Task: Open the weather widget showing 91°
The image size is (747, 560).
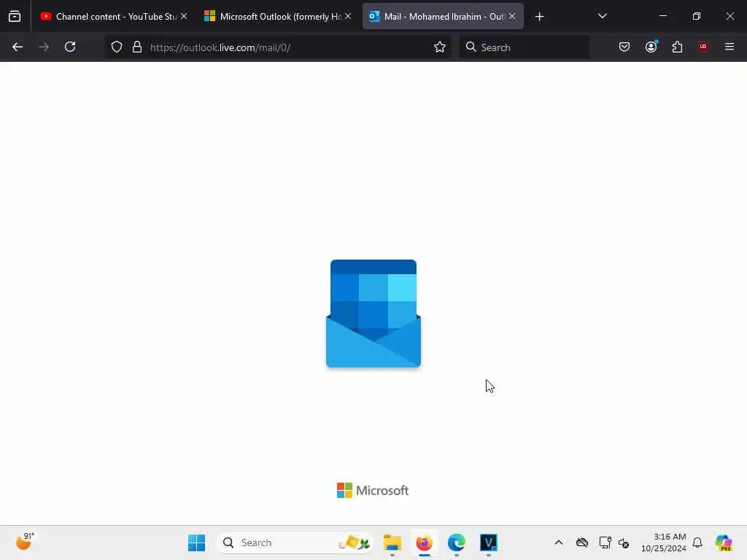Action: click(25, 542)
